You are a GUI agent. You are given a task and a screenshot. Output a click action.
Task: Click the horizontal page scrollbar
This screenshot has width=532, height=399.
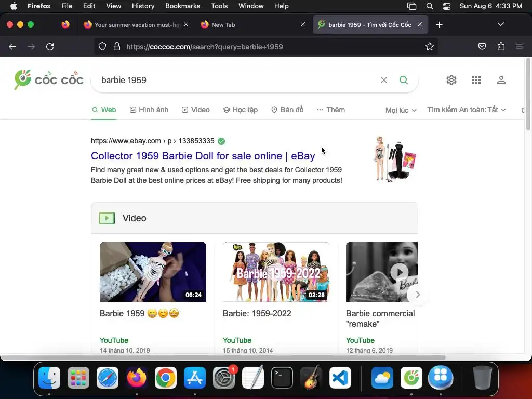click(x=223, y=357)
